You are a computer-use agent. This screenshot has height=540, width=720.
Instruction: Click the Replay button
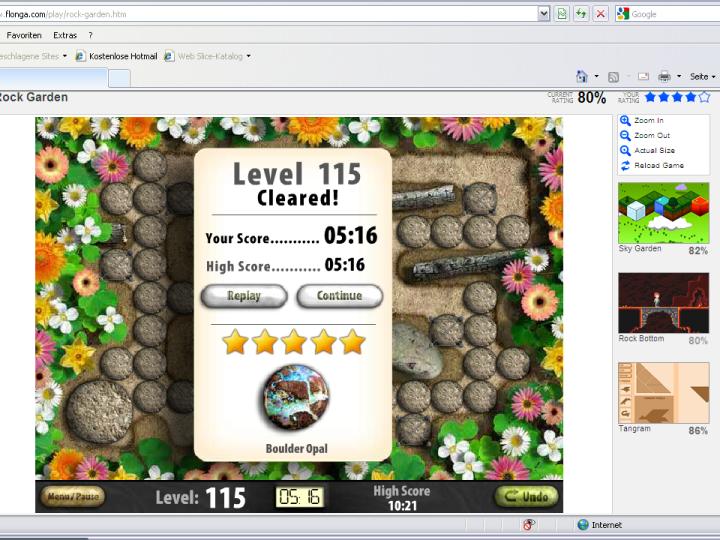tap(244, 296)
